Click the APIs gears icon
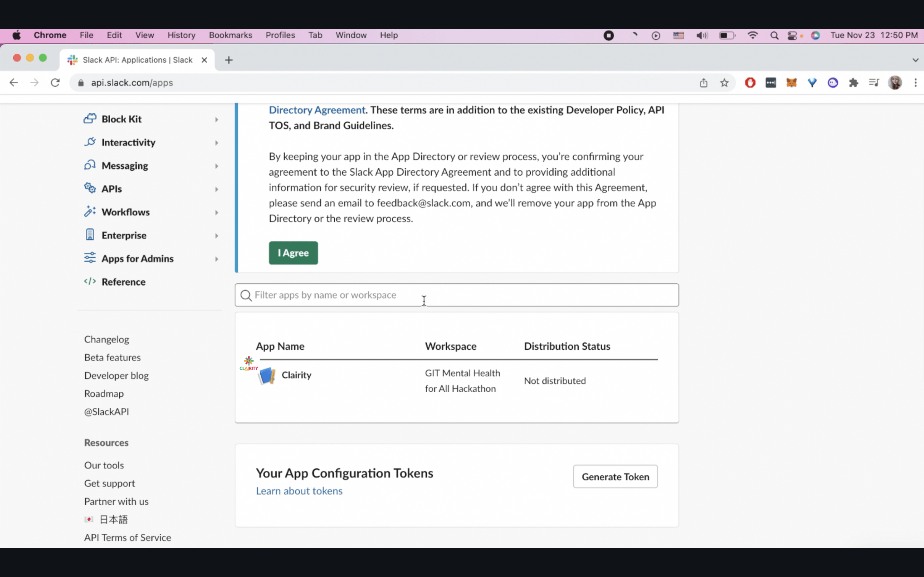Viewport: 924px width, 577px height. 90,188
